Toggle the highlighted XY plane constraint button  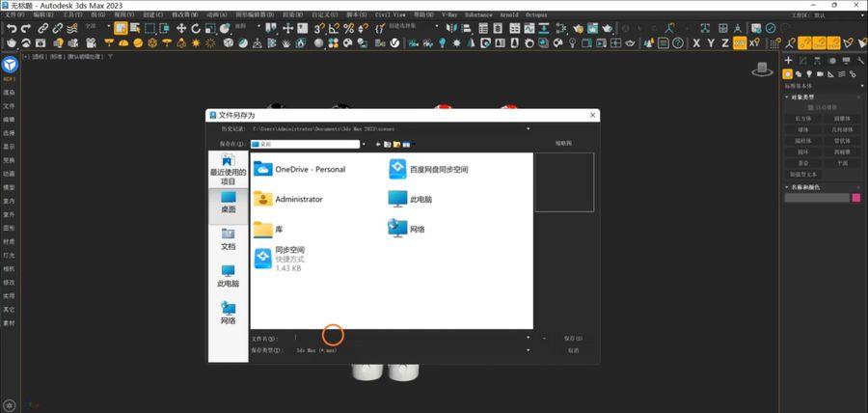[x=740, y=42]
